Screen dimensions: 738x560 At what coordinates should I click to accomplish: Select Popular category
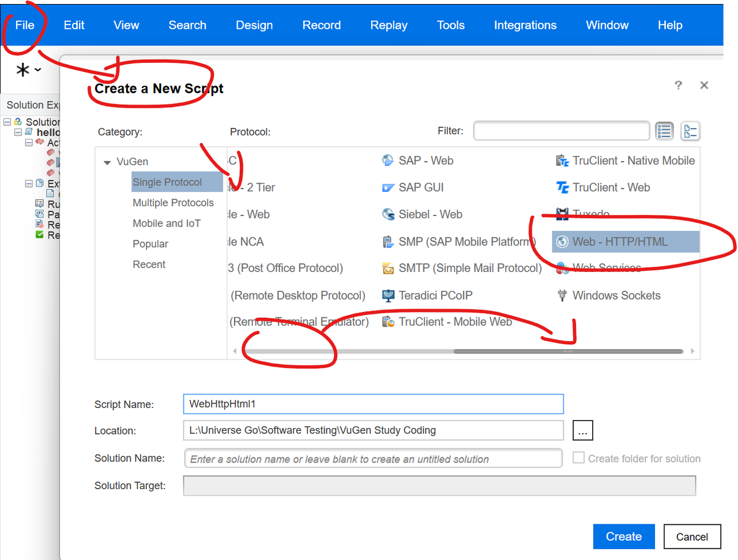tap(150, 244)
